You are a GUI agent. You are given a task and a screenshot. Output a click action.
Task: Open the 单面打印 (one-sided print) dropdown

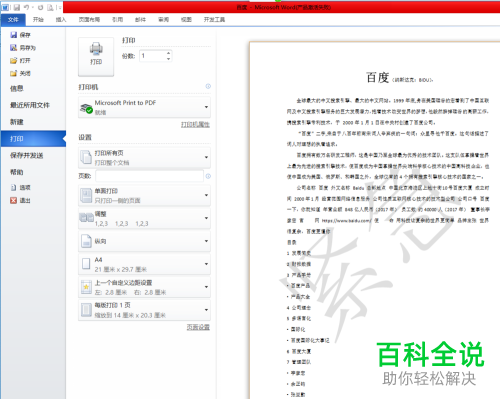coord(144,195)
